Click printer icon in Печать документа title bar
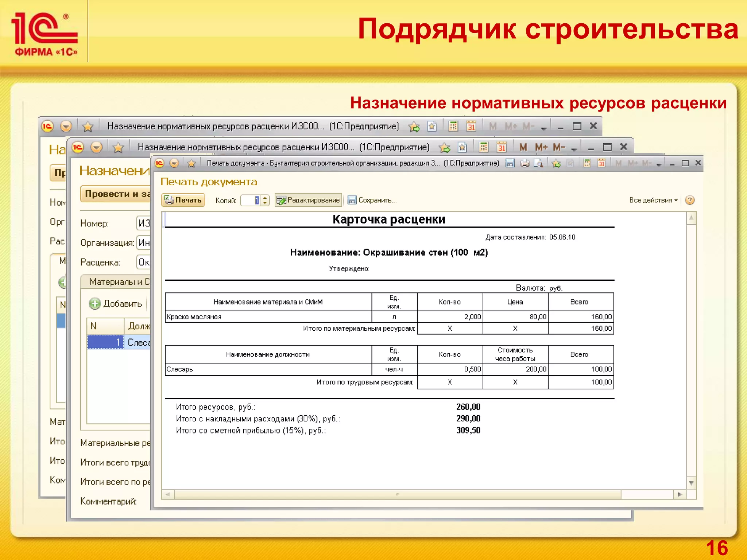 [525, 163]
